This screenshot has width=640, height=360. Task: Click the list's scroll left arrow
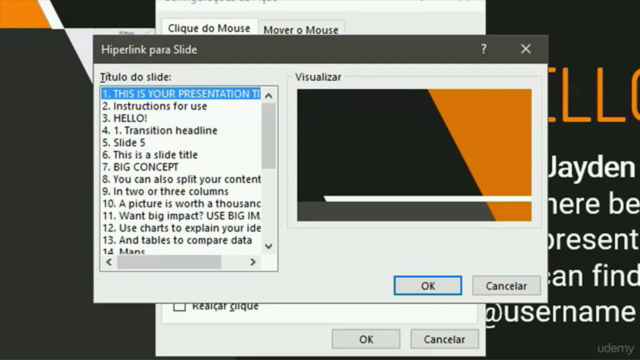coord(109,262)
